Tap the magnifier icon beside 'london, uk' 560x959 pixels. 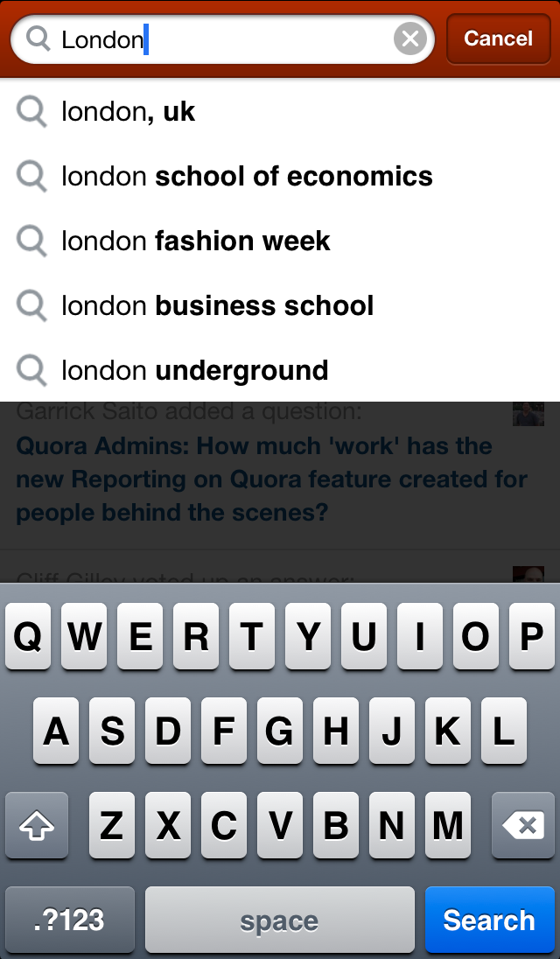click(32, 112)
